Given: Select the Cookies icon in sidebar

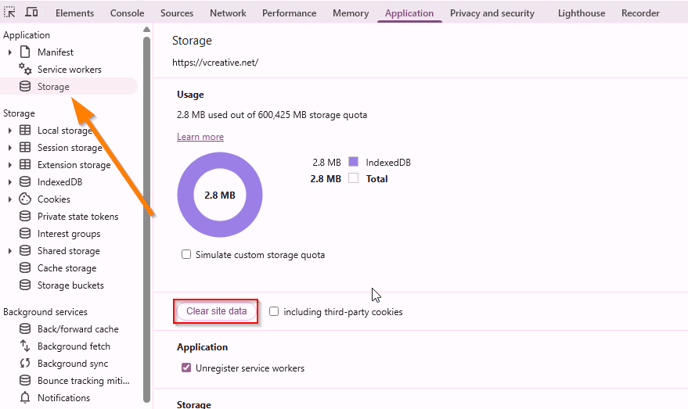Looking at the screenshot, I should pos(25,199).
